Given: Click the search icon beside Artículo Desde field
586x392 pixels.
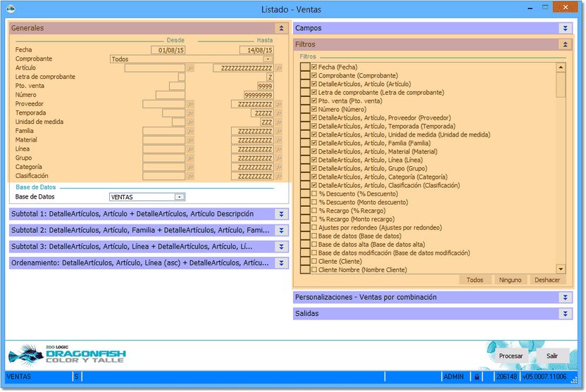Looking at the screenshot, I should 189,68.
